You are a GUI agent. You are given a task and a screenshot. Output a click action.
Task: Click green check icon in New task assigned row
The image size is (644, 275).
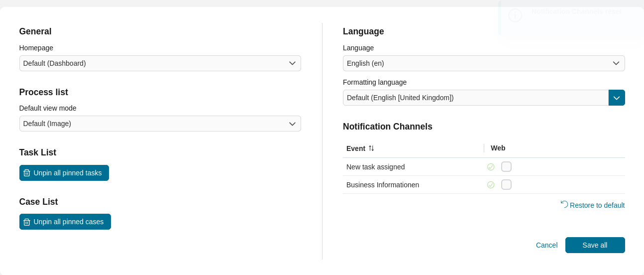[491, 167]
